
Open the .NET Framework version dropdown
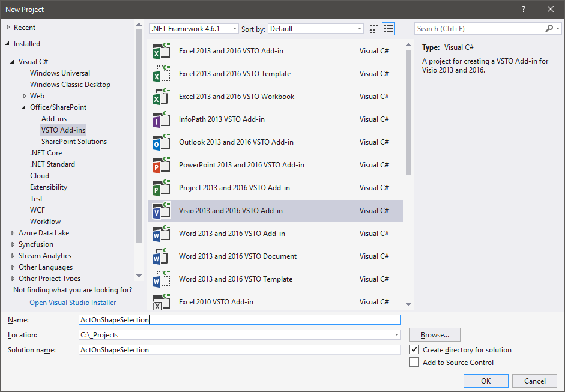click(x=193, y=29)
